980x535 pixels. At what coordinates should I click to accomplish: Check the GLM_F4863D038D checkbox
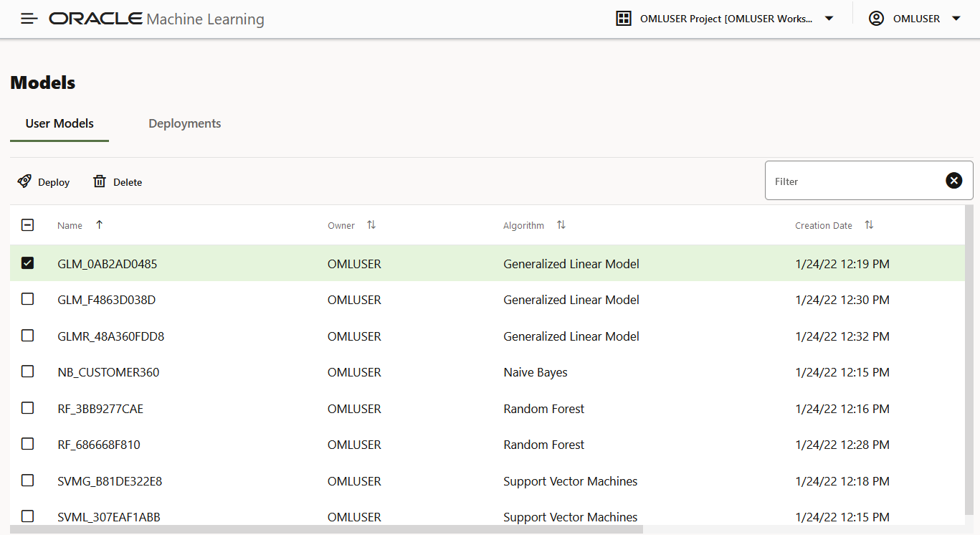pyautogui.click(x=27, y=299)
